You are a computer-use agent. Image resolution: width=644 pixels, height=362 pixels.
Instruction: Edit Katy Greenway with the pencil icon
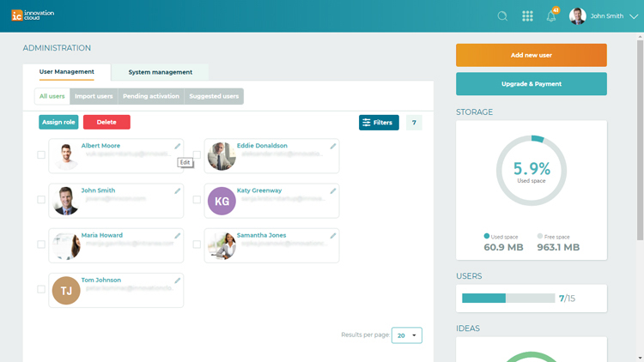[333, 190]
